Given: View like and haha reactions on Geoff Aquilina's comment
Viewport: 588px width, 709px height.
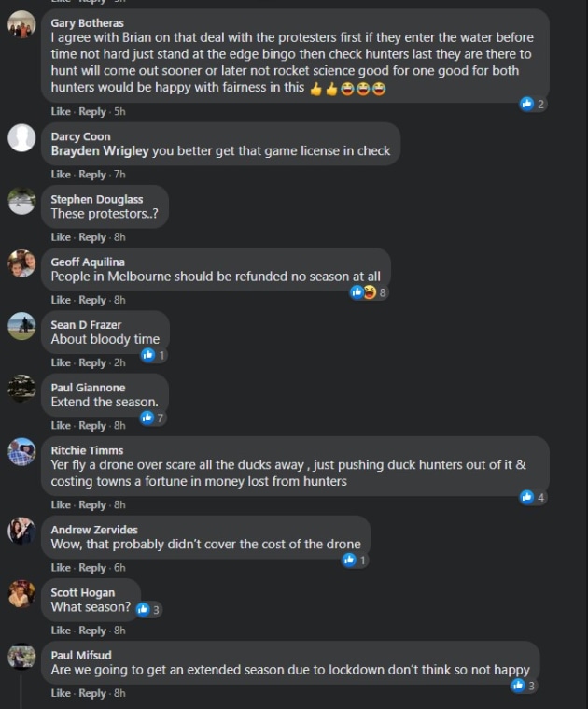Looking at the screenshot, I should 369,292.
